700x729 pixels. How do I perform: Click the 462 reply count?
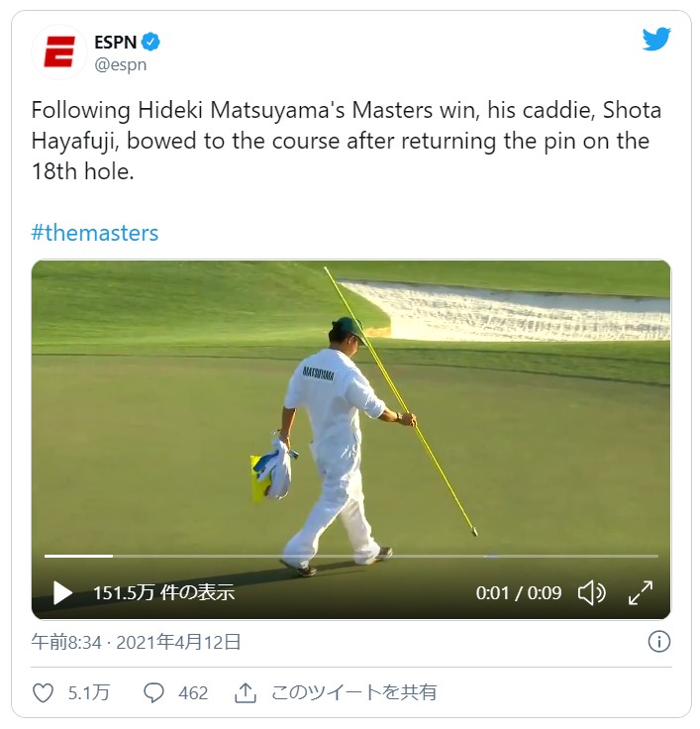click(193, 692)
